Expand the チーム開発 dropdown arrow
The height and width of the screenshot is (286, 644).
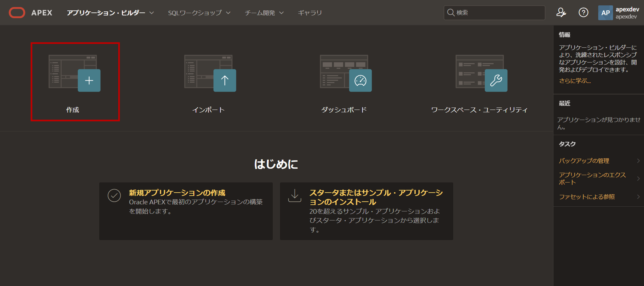click(281, 13)
